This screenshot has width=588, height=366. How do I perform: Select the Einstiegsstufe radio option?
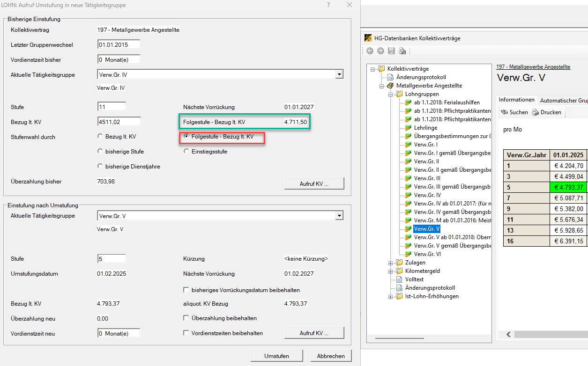(x=186, y=152)
